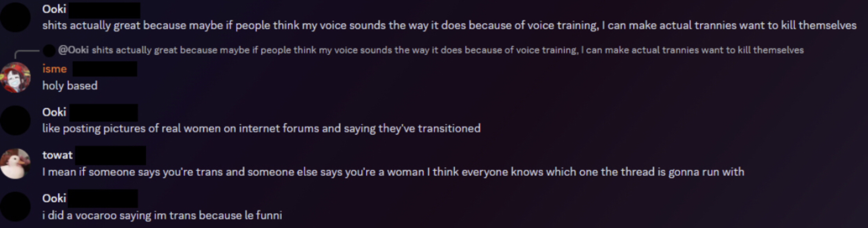
Task: Click the redacted box next to towat
Action: (x=110, y=155)
